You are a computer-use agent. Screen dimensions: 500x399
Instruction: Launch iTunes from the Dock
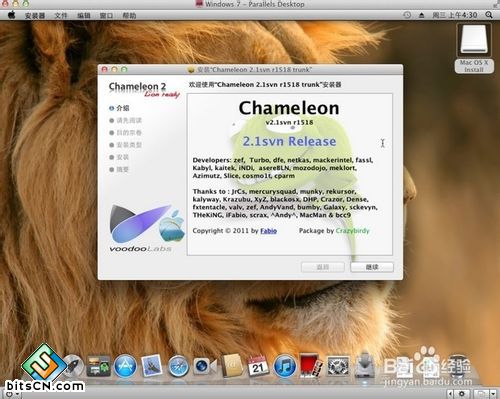point(284,366)
